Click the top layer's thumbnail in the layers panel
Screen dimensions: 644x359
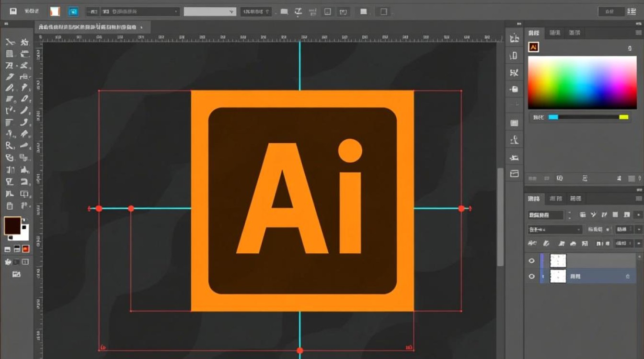[x=558, y=261]
